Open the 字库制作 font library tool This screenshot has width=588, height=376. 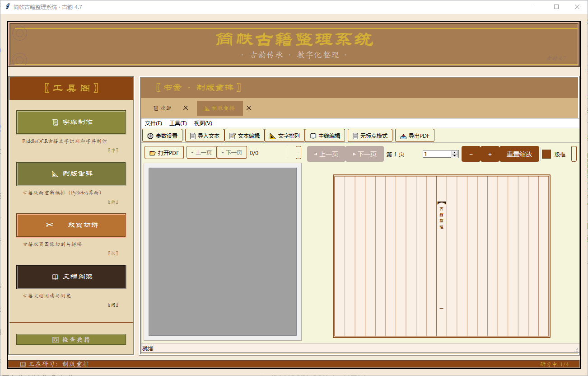[x=71, y=122]
